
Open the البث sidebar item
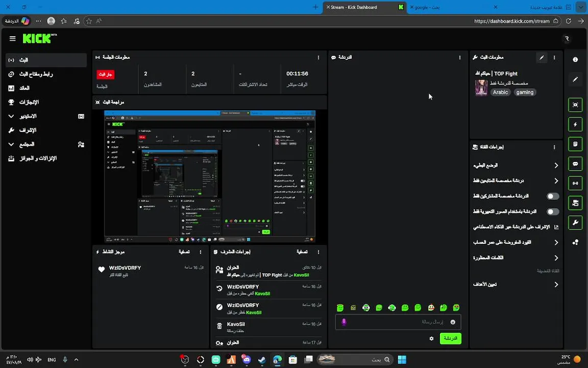click(x=46, y=60)
